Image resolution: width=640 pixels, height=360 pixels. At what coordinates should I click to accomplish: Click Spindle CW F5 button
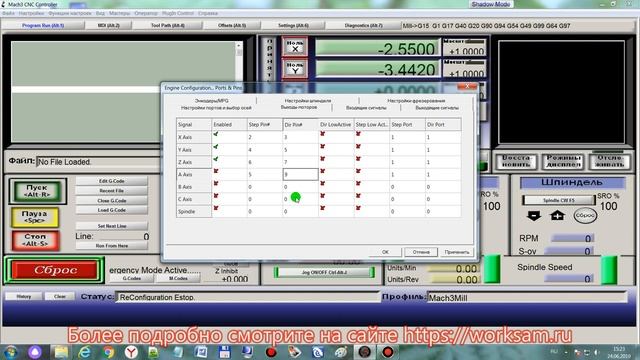[x=558, y=200]
